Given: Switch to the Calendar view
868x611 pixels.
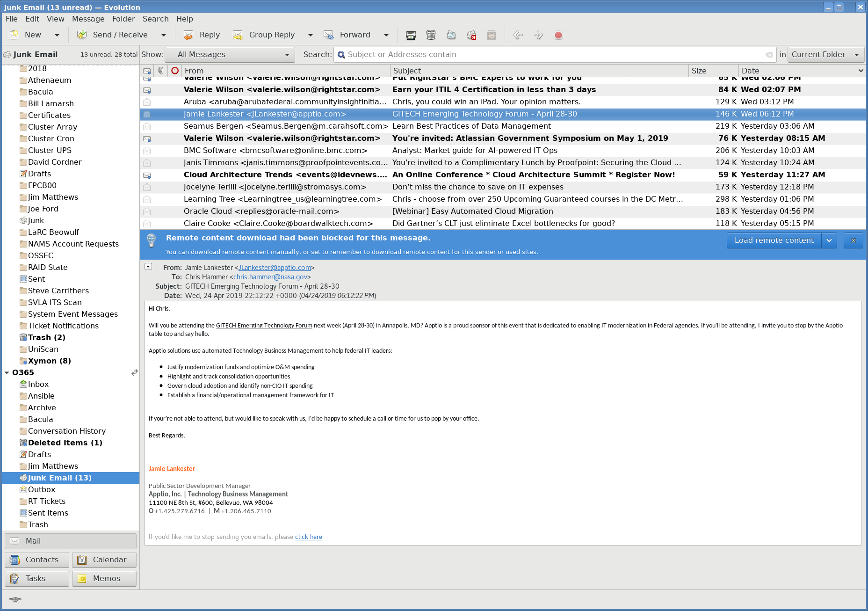Looking at the screenshot, I should (104, 560).
